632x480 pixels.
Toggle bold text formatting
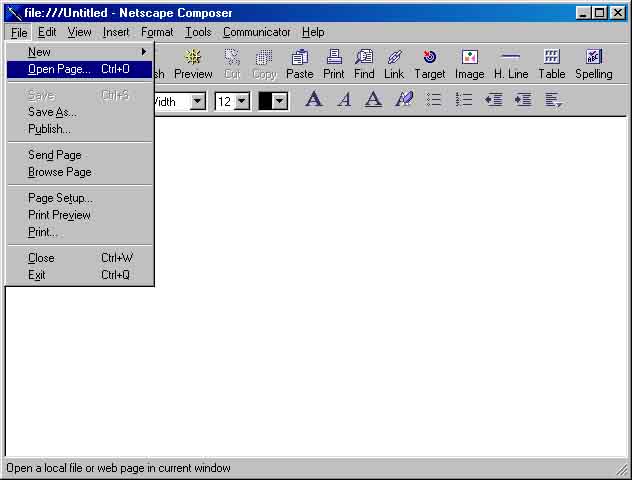click(x=314, y=99)
